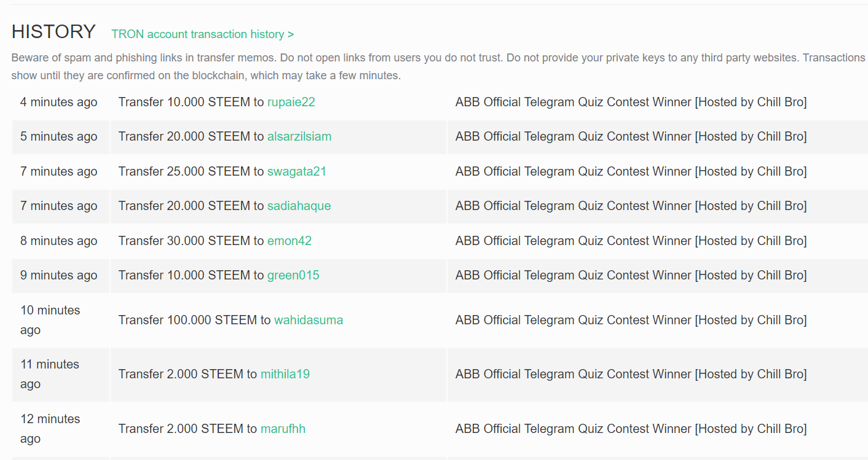Click sadiahaque recipient link
The image size is (868, 460).
coord(299,206)
